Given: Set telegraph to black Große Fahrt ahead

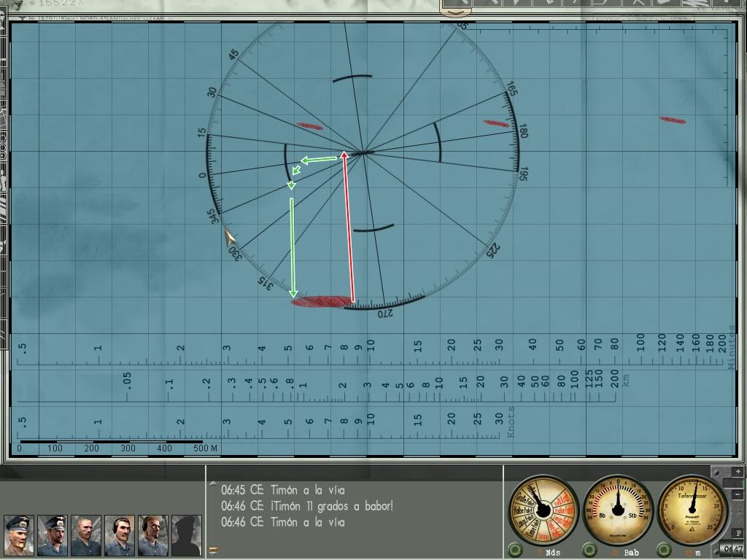Looking at the screenshot, I should pos(525,499).
